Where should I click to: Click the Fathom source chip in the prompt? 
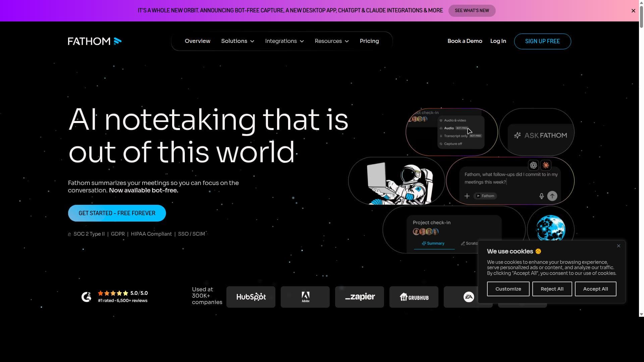click(485, 196)
